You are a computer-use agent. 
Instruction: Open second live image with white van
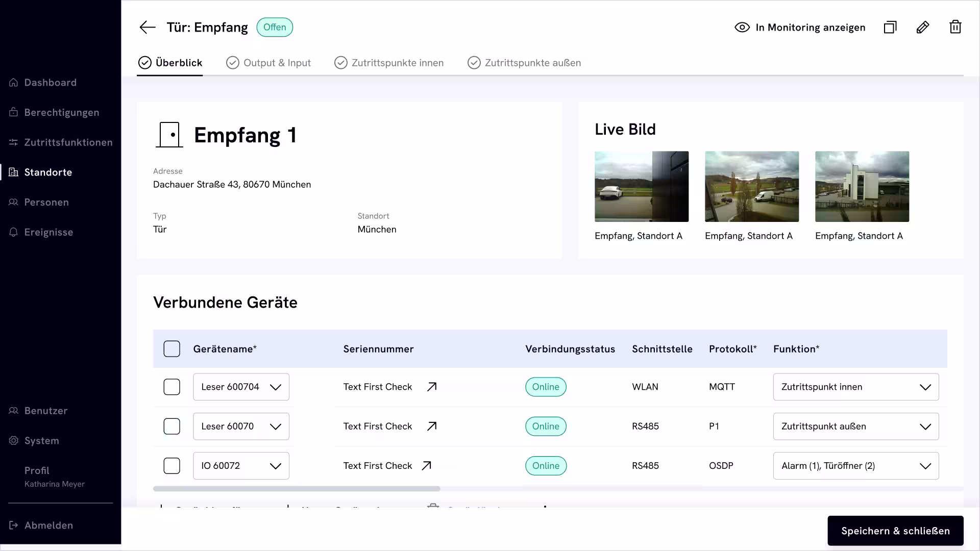click(x=752, y=186)
